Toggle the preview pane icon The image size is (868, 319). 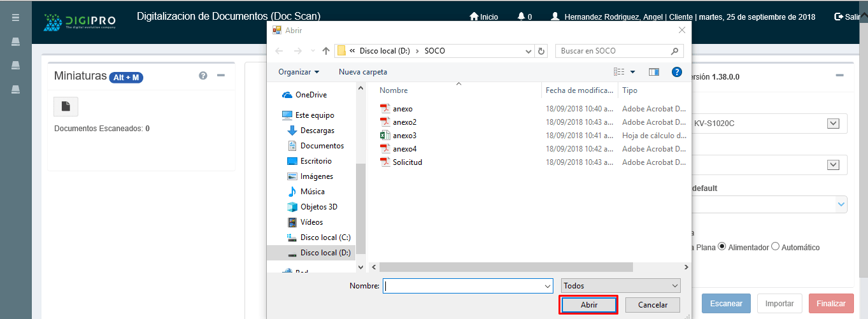coord(653,72)
